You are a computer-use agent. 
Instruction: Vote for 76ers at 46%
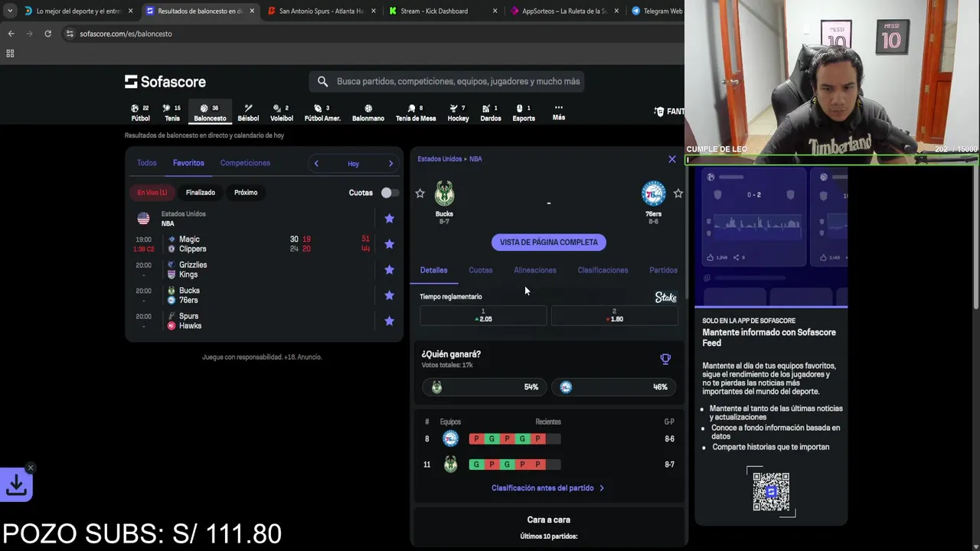[x=615, y=387]
